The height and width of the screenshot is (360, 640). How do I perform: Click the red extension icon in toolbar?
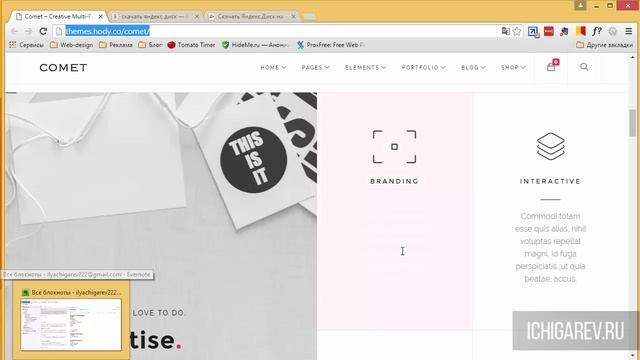(x=549, y=31)
